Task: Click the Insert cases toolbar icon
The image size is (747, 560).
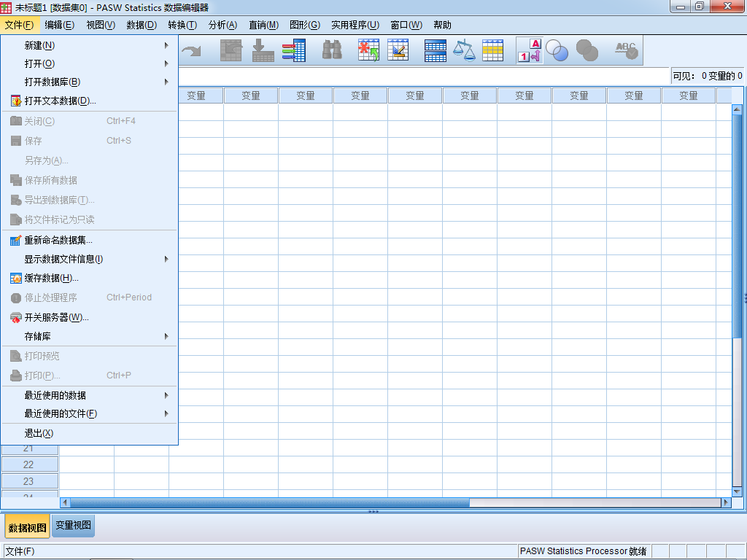Action: [368, 50]
